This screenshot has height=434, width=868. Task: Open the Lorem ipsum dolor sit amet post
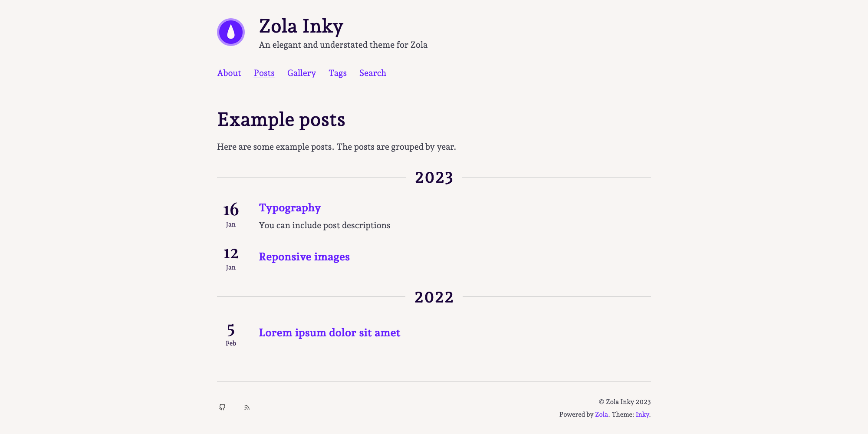click(x=330, y=332)
